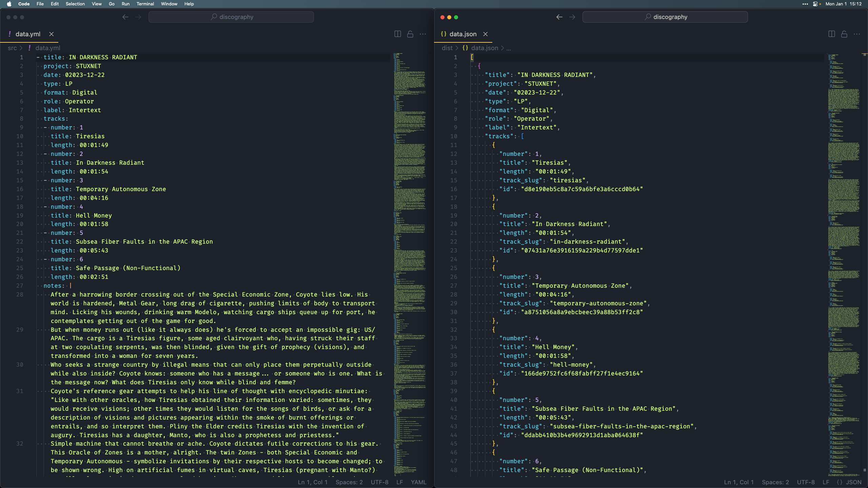Image resolution: width=868 pixels, height=488 pixels.
Task: Click the src breadcrumb folder
Action: point(12,48)
